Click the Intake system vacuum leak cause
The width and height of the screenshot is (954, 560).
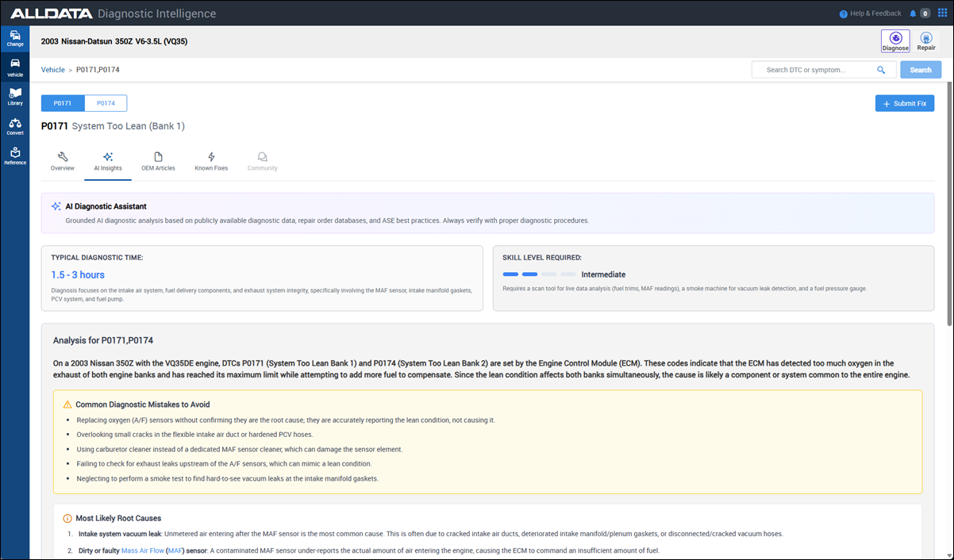pos(120,534)
